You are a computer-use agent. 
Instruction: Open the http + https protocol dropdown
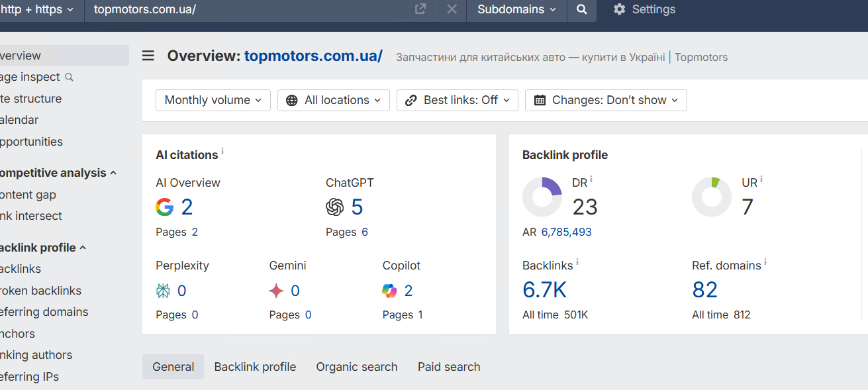(38, 10)
